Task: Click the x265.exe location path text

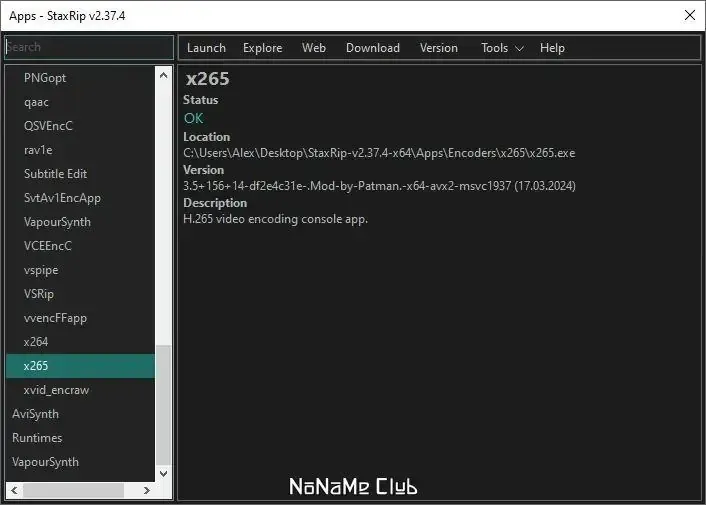Action: point(379,153)
